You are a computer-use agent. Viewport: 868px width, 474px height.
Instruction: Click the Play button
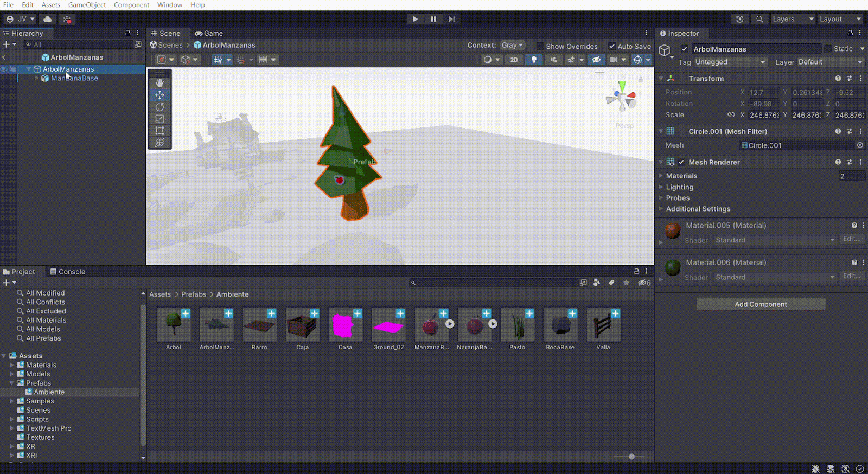click(x=415, y=19)
